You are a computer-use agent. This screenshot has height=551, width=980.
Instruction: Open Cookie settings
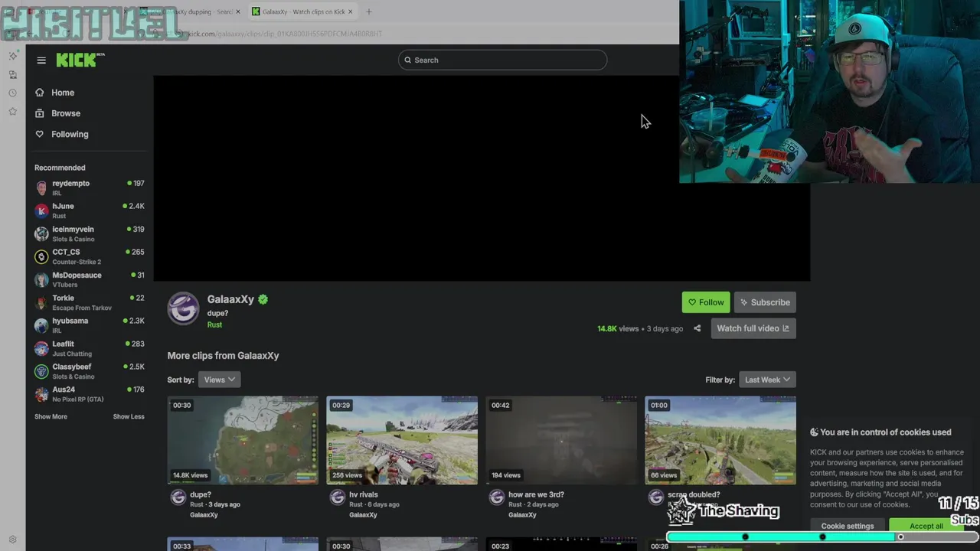coord(848,527)
